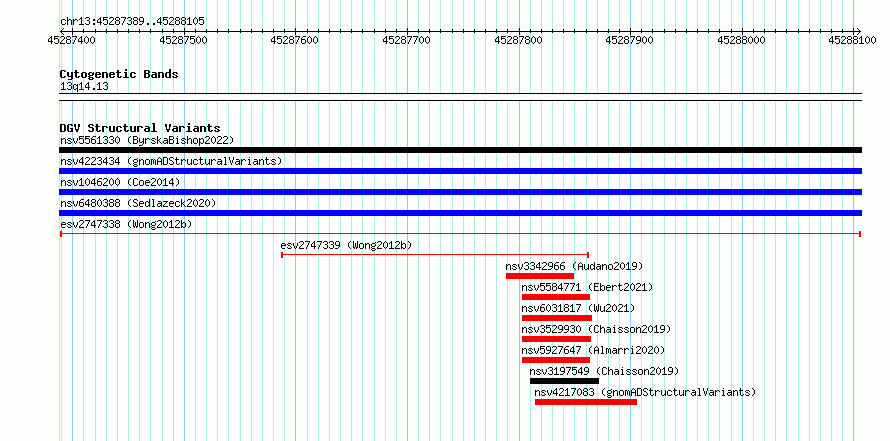The height and width of the screenshot is (441, 890).
Task: Click the nsv5561330 (ByrskaBishop2022) label
Action: point(147,140)
